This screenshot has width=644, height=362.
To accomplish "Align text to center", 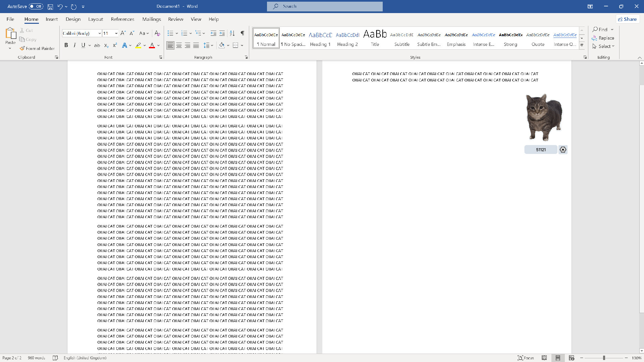I will [179, 45].
